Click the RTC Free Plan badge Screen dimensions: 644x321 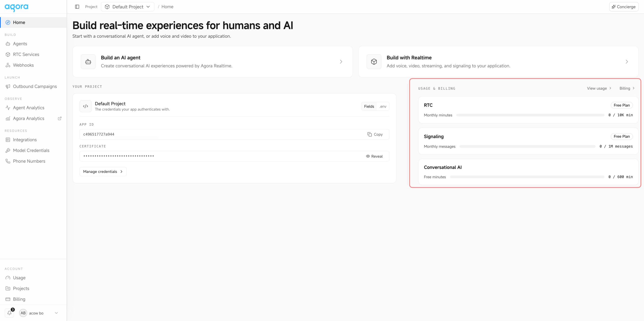click(622, 105)
